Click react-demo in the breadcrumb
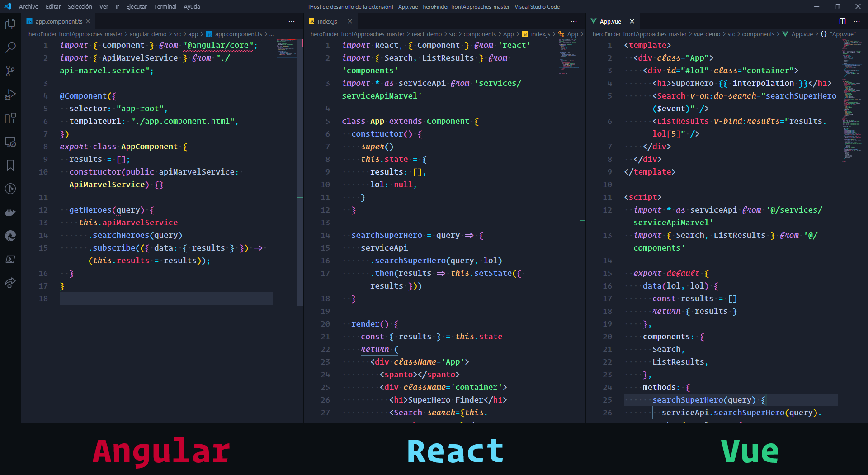 point(426,34)
